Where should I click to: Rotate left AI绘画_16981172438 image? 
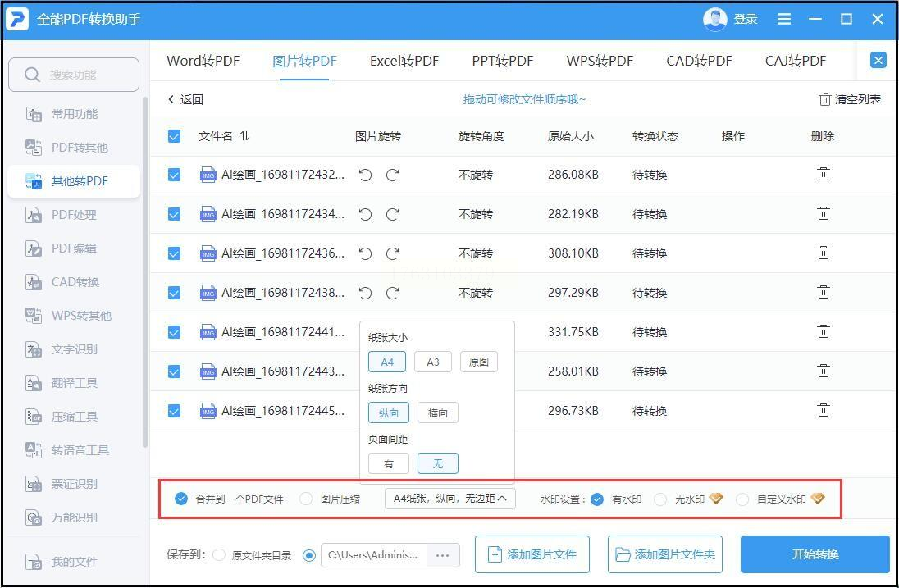(x=365, y=293)
